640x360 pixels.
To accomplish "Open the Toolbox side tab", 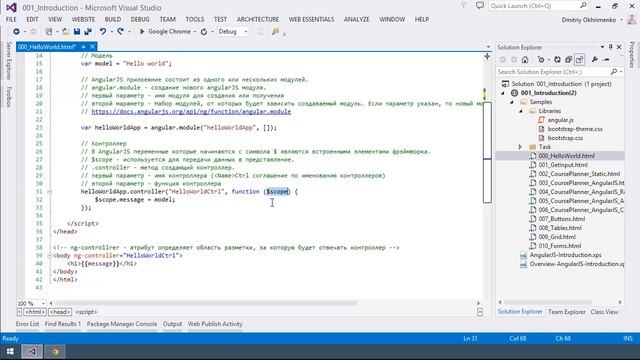I will tap(9, 97).
